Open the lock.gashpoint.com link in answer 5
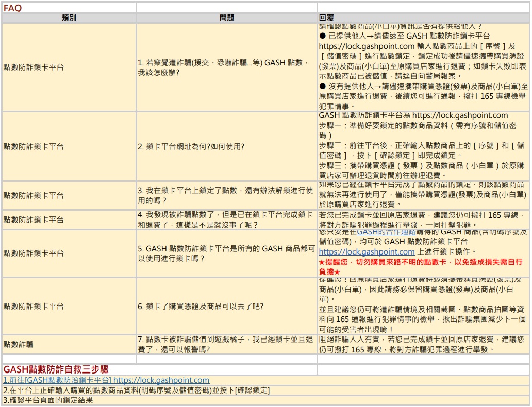This screenshot has width=532, height=407. click(x=367, y=251)
